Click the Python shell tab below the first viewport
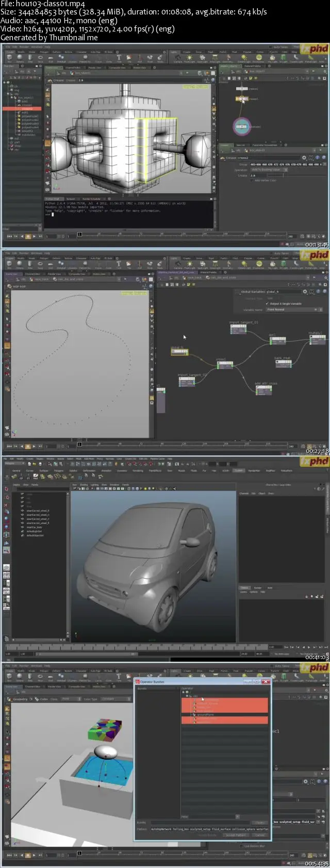This screenshot has width=330, height=868. point(53,199)
